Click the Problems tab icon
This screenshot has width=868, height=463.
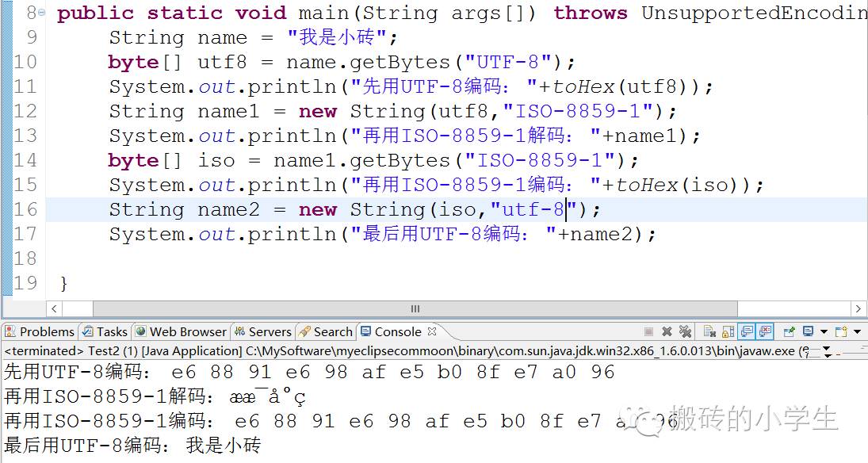[10, 331]
